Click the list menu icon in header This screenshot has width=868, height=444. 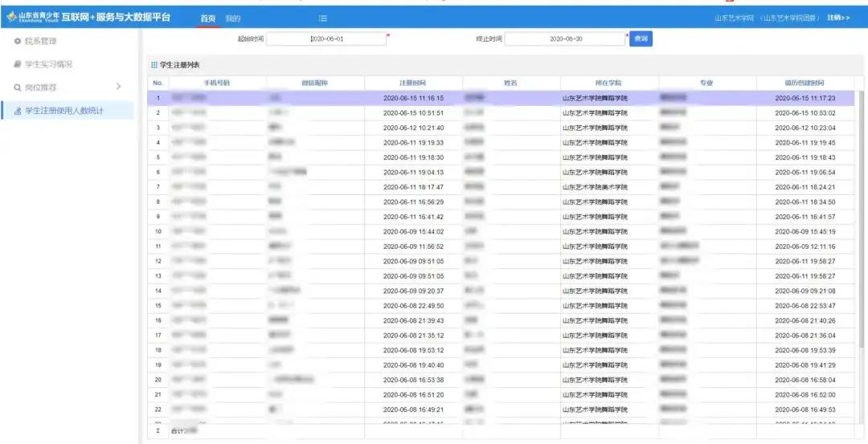coord(322,18)
